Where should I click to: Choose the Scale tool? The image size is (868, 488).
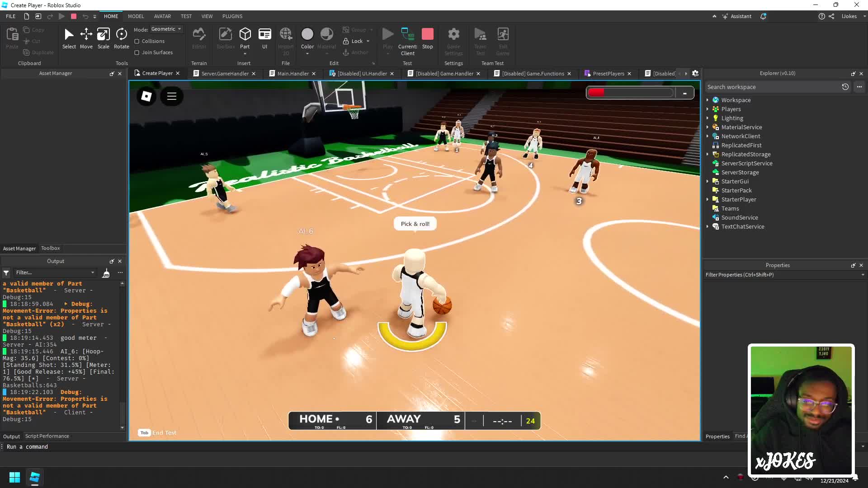click(103, 38)
